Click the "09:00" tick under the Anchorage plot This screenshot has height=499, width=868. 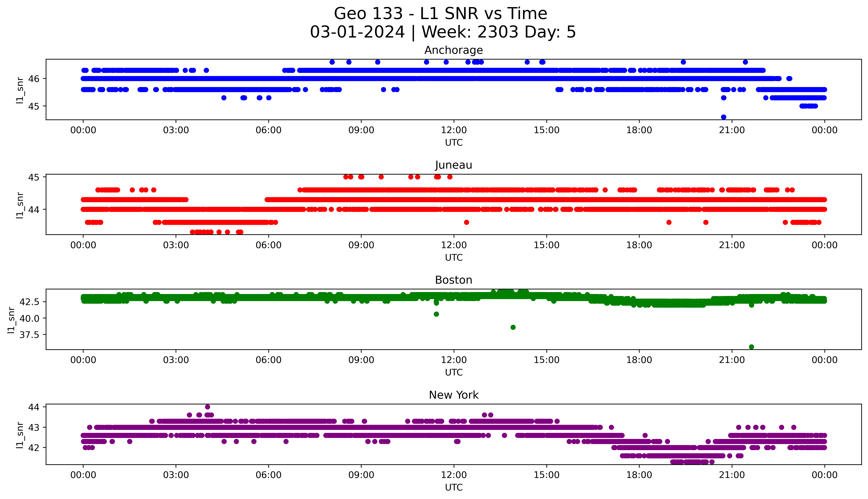tap(361, 130)
